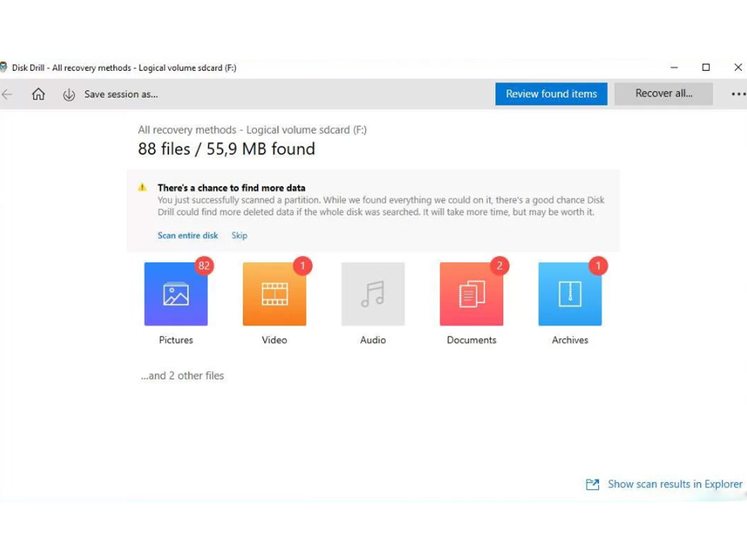The height and width of the screenshot is (560, 747).
Task: Click the Audio label text
Action: pos(373,340)
